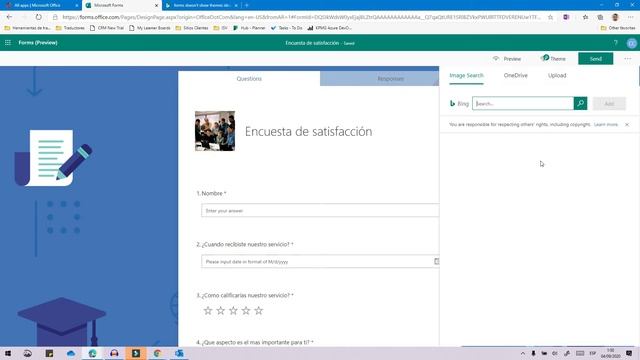Rate the service with the third star
This screenshot has height=360, width=640.
pyautogui.click(x=233, y=311)
